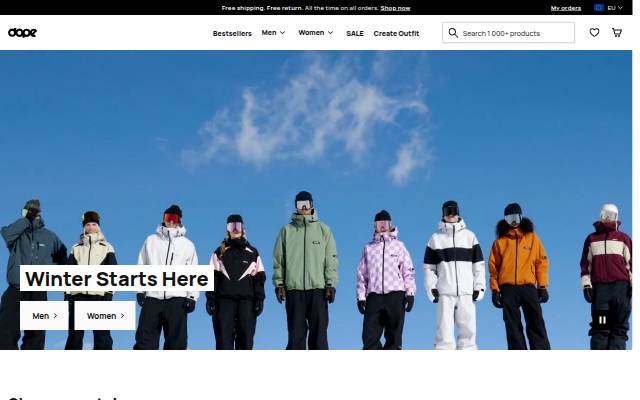Open the Men navigation item
Image resolution: width=640 pixels, height=400 pixels.
[269, 33]
